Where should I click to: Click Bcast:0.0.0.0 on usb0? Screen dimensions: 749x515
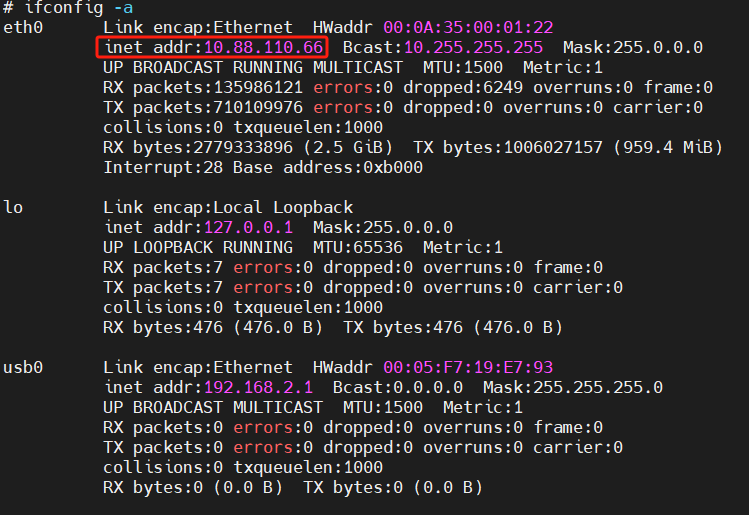pyautogui.click(x=398, y=388)
